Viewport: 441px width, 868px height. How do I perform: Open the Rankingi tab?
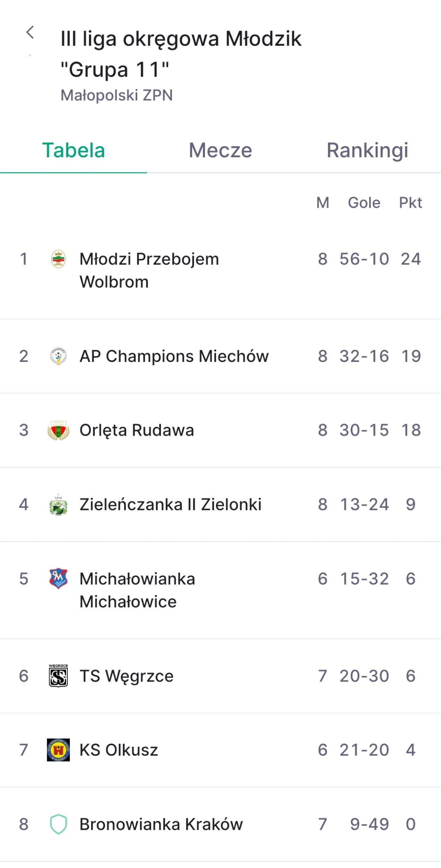pyautogui.click(x=367, y=150)
